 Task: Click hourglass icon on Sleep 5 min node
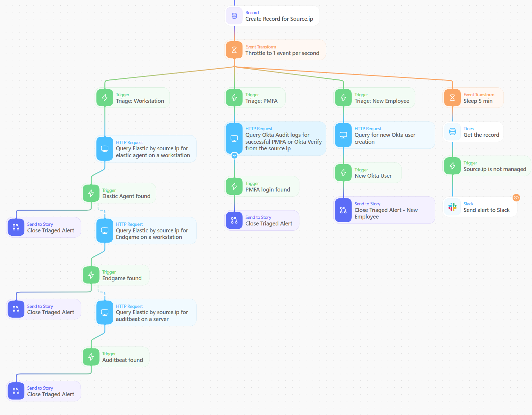click(452, 98)
